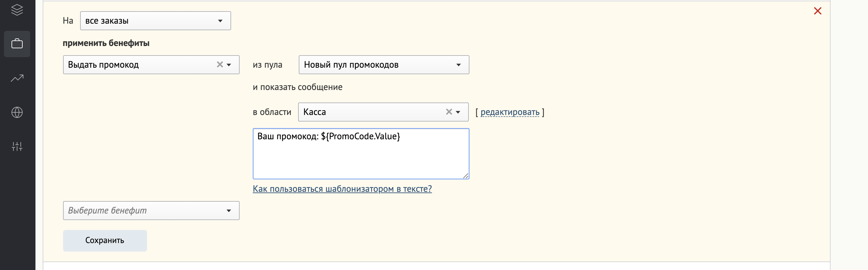Open 'Как пользоваться шаблонизатором в тексте?' link
The image size is (868, 270).
[342, 189]
